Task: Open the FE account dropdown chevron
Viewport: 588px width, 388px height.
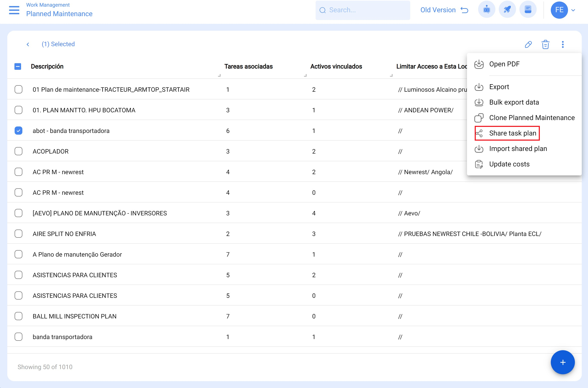Action: pyautogui.click(x=573, y=10)
